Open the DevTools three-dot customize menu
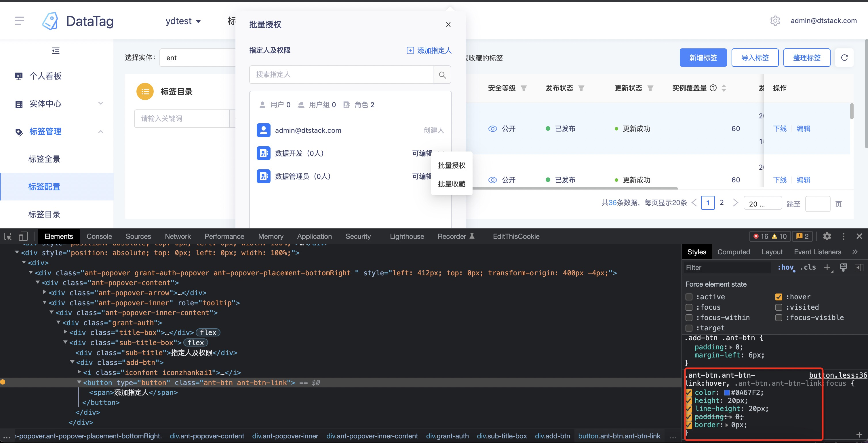 point(844,236)
